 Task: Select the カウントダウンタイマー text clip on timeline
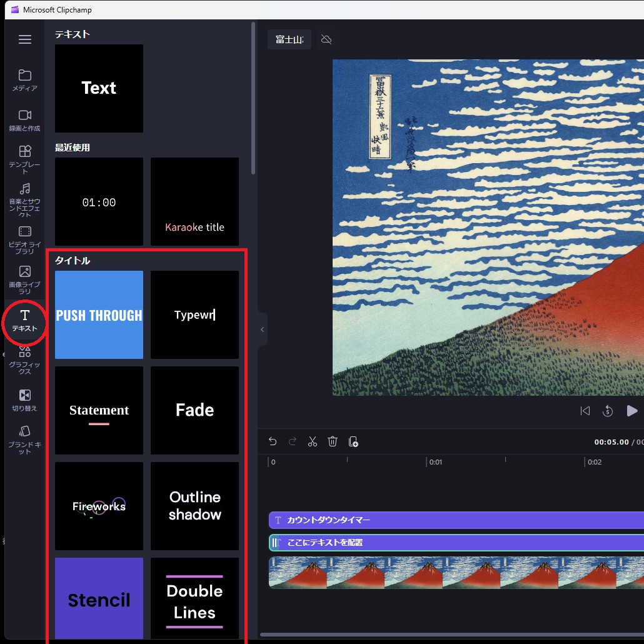tap(456, 520)
